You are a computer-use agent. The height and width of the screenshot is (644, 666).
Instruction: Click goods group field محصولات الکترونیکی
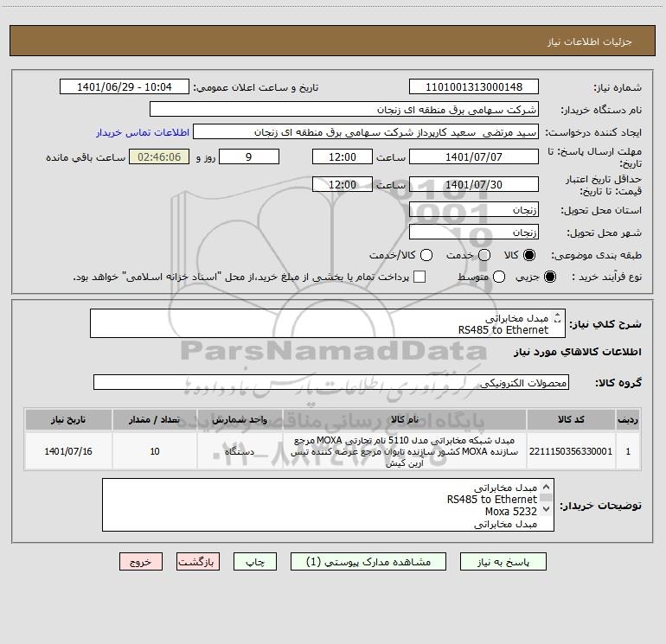(x=331, y=382)
